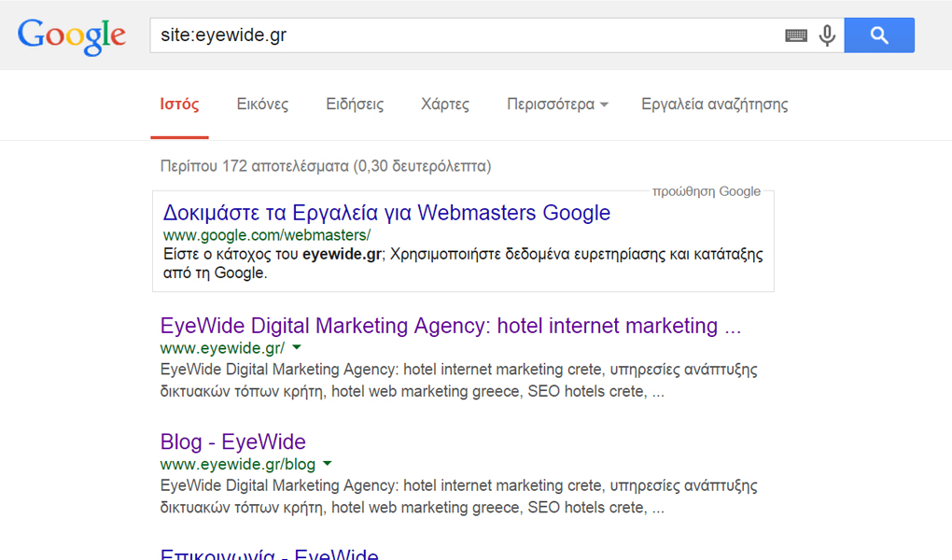Select the Χάρτες tab
Viewport: 952px width, 560px height.
point(445,105)
